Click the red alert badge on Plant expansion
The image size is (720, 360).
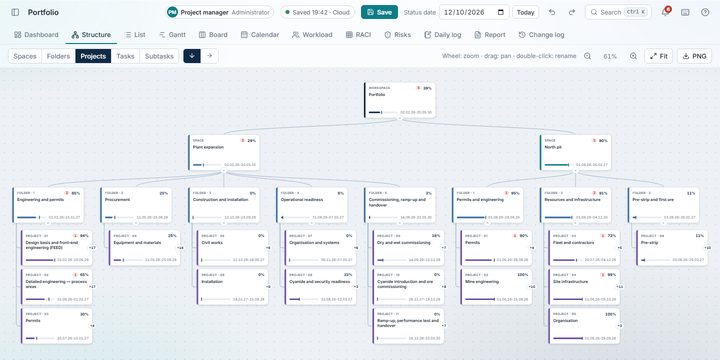(x=242, y=141)
